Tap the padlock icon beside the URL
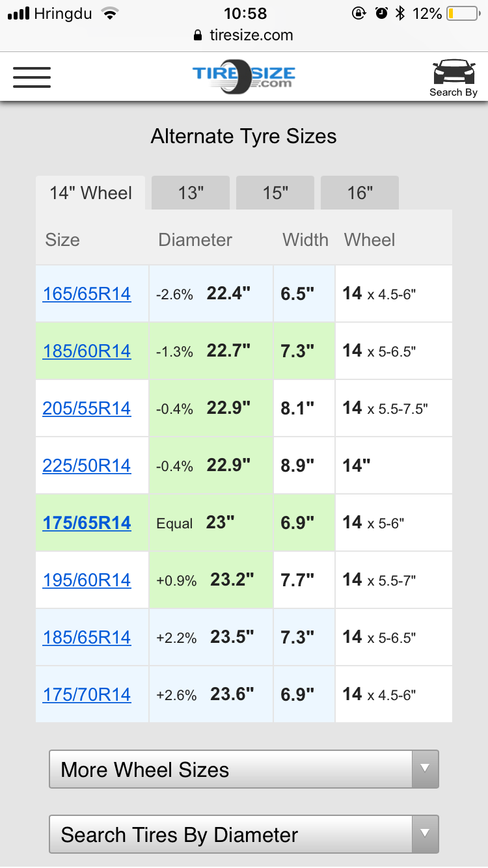 198,36
